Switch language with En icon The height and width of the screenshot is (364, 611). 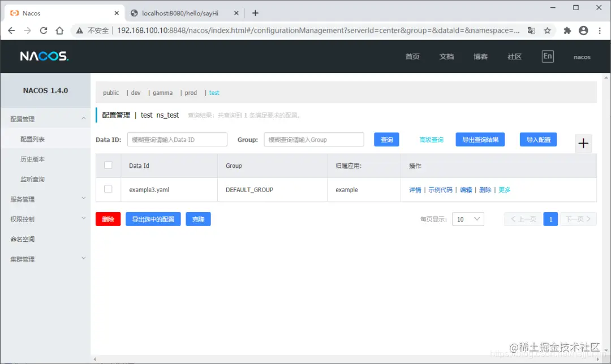(x=548, y=56)
